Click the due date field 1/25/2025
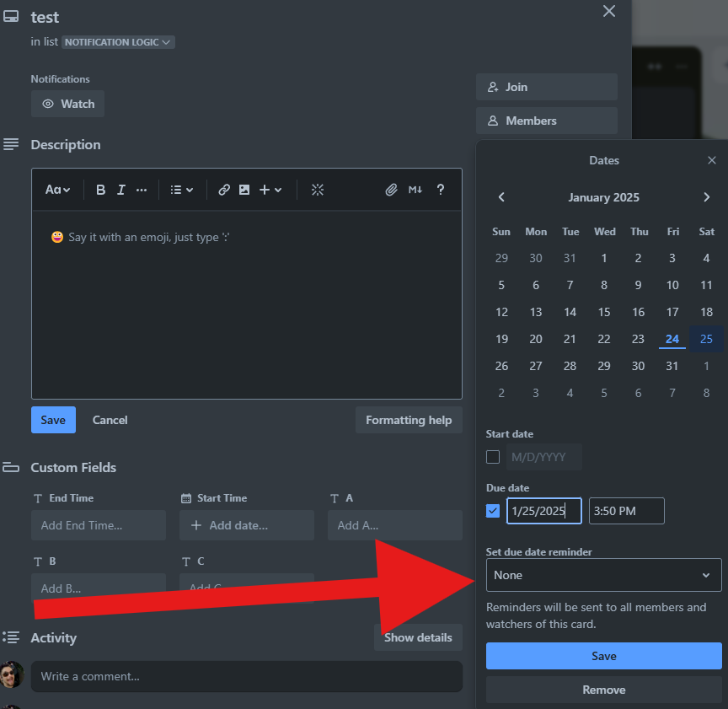The width and height of the screenshot is (728, 709). pyautogui.click(x=543, y=511)
